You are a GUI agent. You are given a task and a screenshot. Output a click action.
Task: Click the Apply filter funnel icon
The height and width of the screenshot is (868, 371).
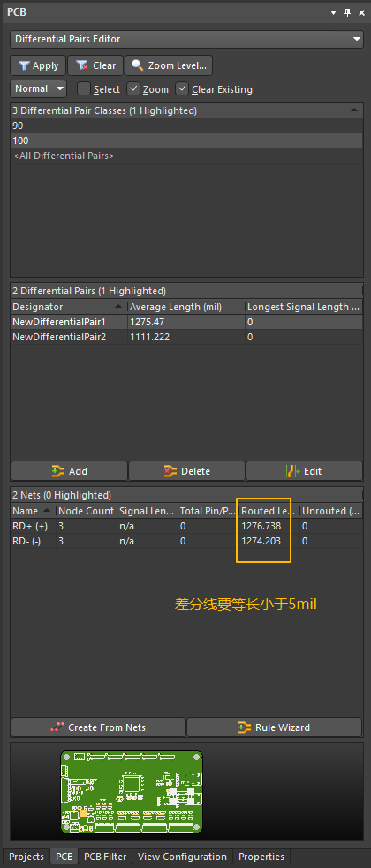tap(24, 66)
